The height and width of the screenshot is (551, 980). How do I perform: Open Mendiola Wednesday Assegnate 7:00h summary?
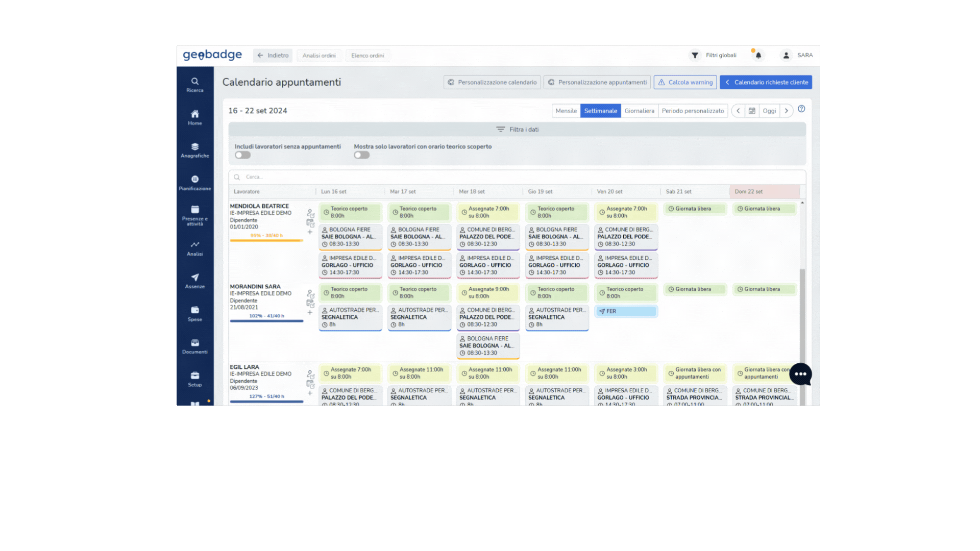(488, 212)
